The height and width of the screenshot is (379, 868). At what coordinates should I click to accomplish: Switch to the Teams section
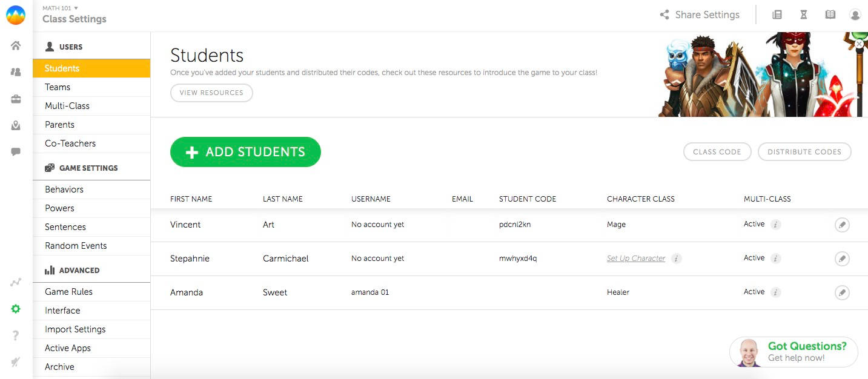coord(58,87)
